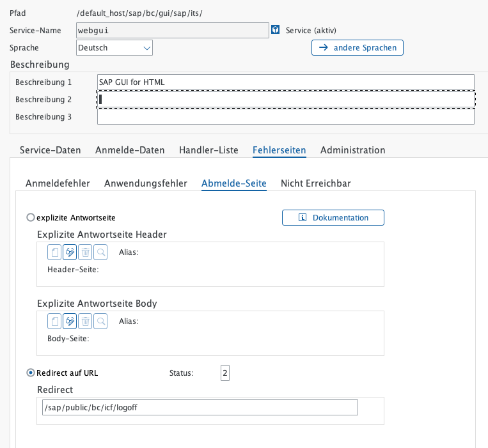This screenshot has height=448, width=488.
Task: Click trash delete icon in Antwortseite Body box
Action: 85,321
